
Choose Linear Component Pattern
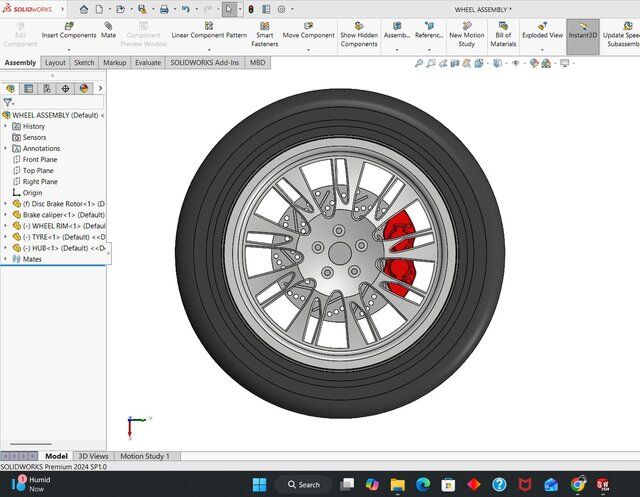click(209, 31)
